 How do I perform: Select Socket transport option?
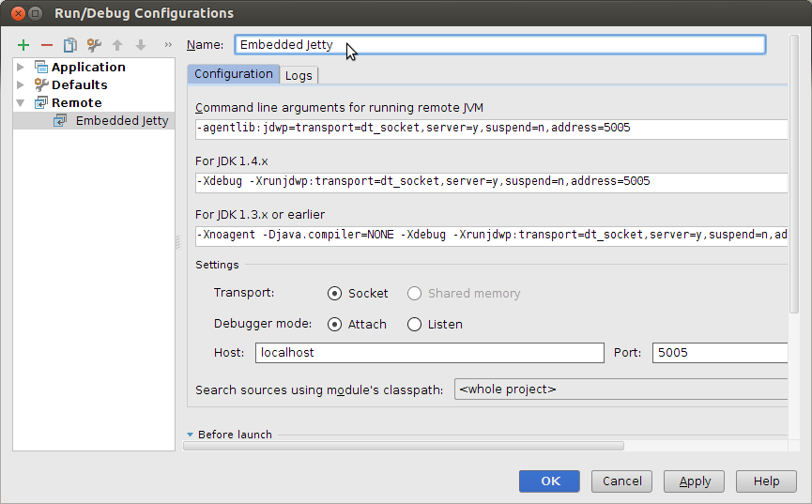(x=334, y=294)
